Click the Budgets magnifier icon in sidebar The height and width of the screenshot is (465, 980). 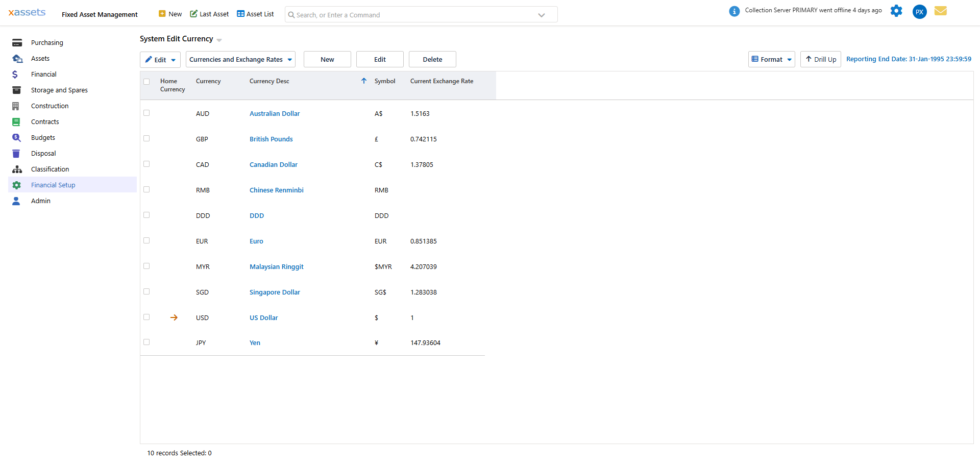click(x=16, y=138)
